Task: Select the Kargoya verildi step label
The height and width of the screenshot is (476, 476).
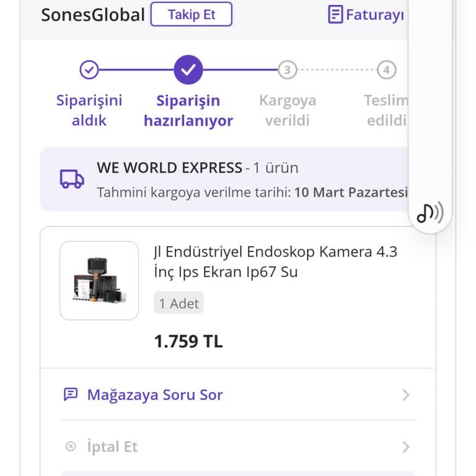Action: tap(287, 110)
